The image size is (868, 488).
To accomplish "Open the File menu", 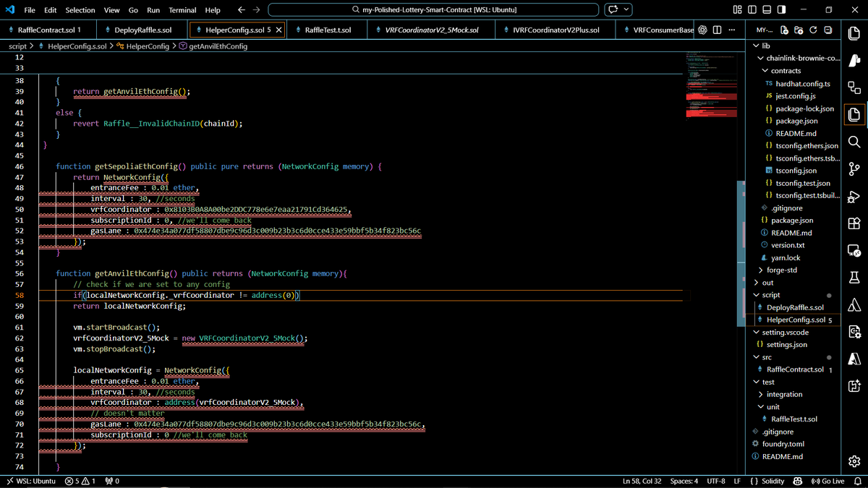I will pos(30,10).
